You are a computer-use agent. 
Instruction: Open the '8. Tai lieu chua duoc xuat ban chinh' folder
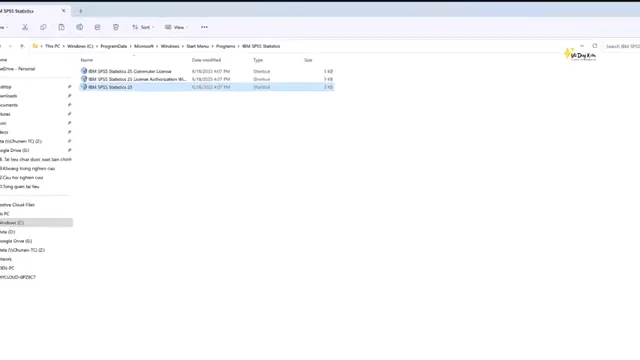tap(36, 160)
